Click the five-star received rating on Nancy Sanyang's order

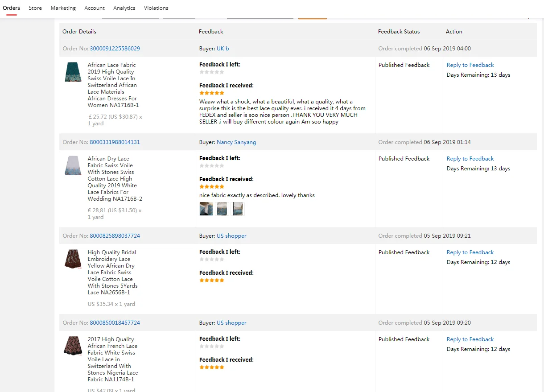(212, 187)
